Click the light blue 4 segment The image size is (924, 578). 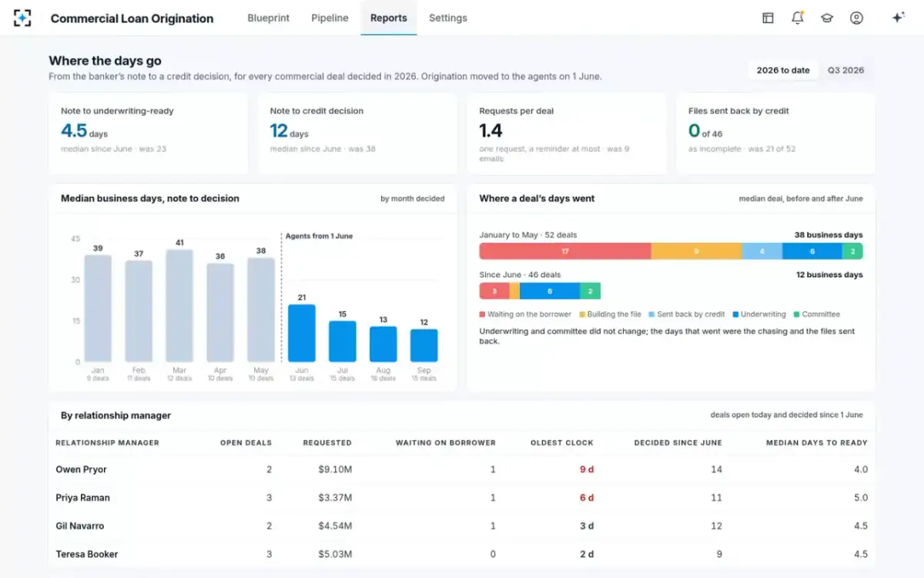coord(762,251)
